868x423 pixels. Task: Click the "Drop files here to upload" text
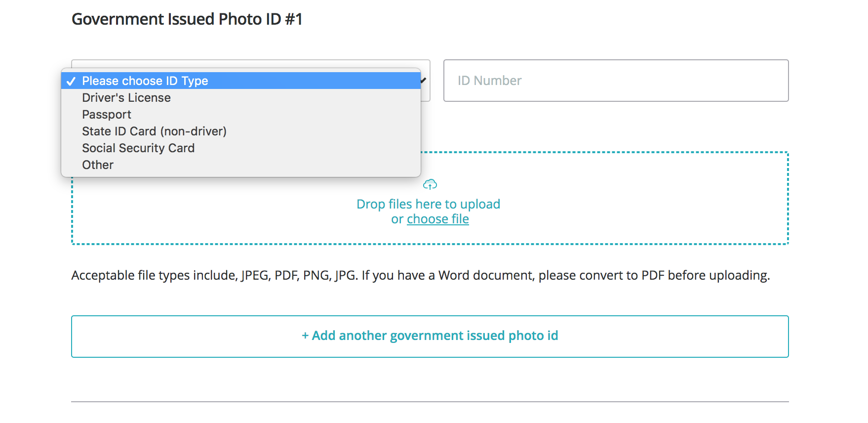(x=428, y=204)
